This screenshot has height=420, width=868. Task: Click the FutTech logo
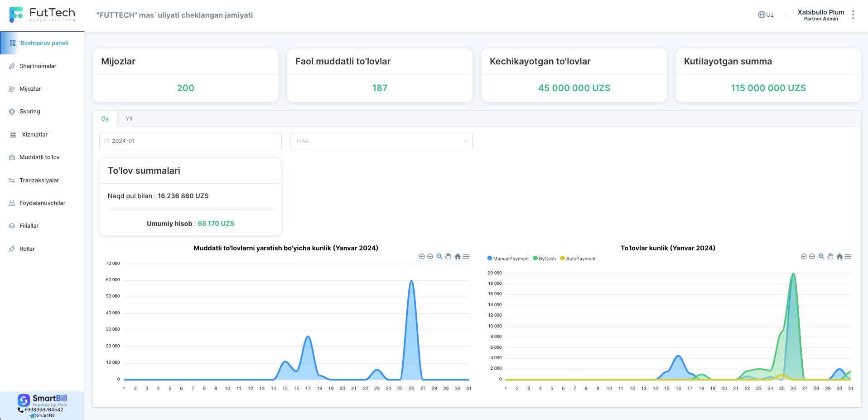[42, 15]
